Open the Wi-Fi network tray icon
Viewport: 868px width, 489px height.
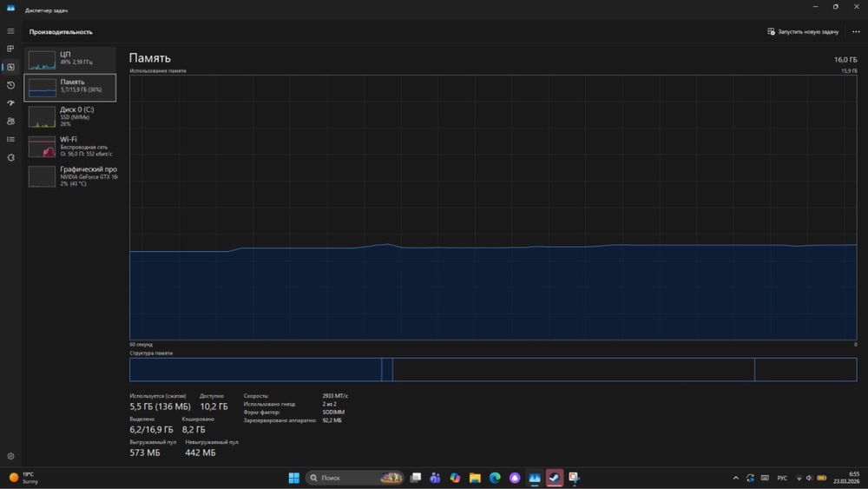(799, 478)
